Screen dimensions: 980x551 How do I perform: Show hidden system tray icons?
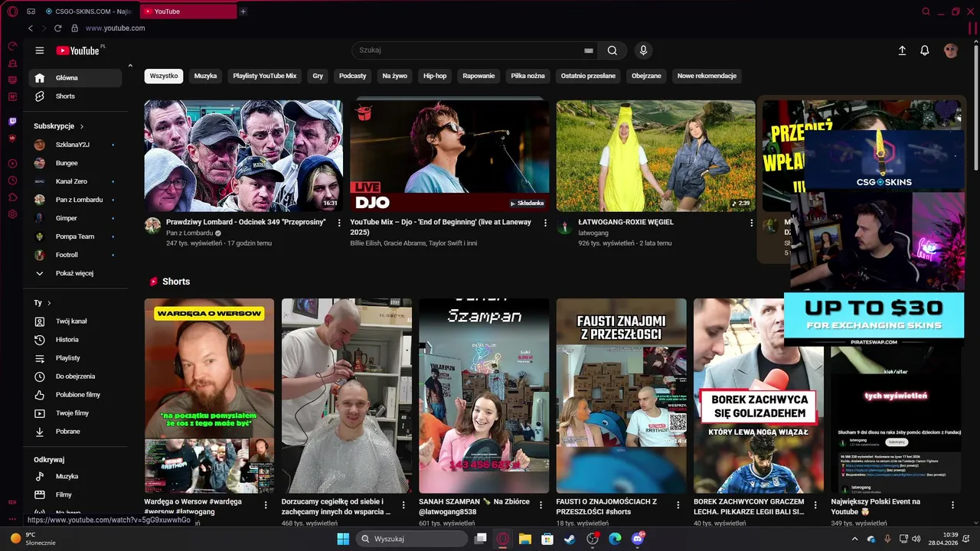[855, 539]
